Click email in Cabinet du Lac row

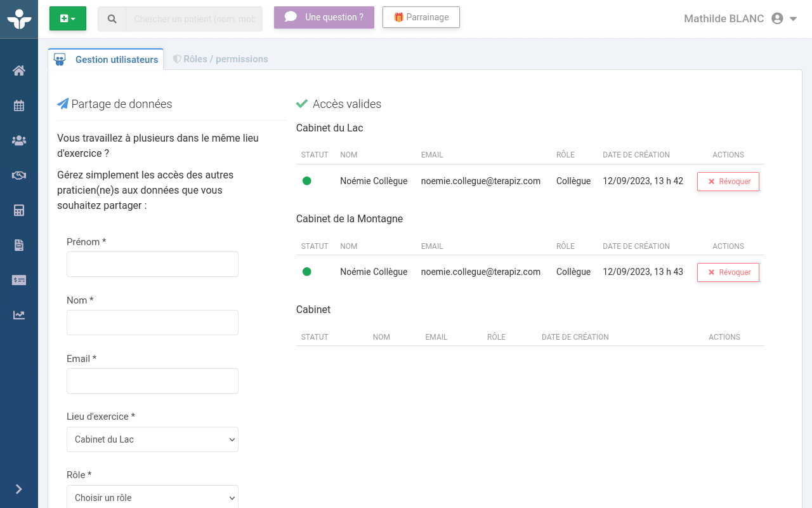coord(481,181)
